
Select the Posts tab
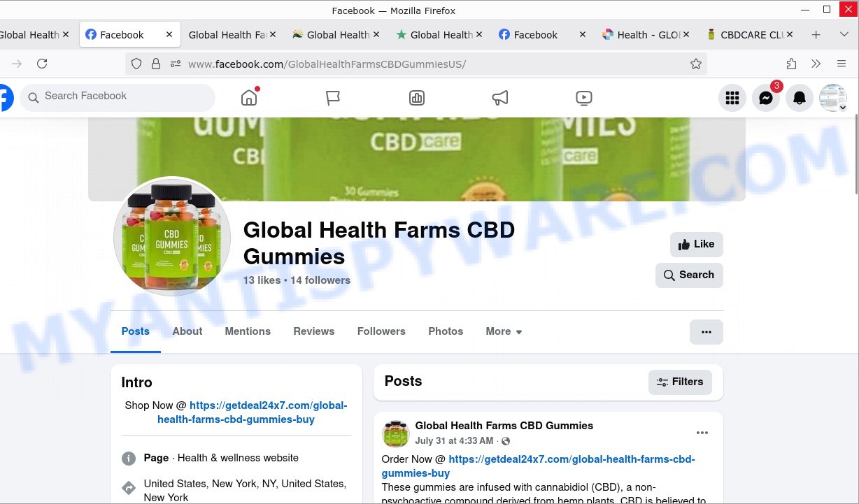136,331
